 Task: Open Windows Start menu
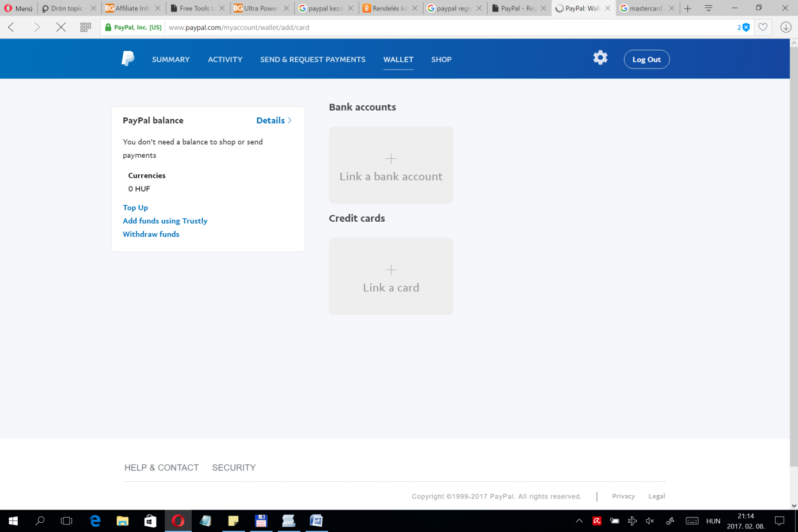(x=13, y=520)
